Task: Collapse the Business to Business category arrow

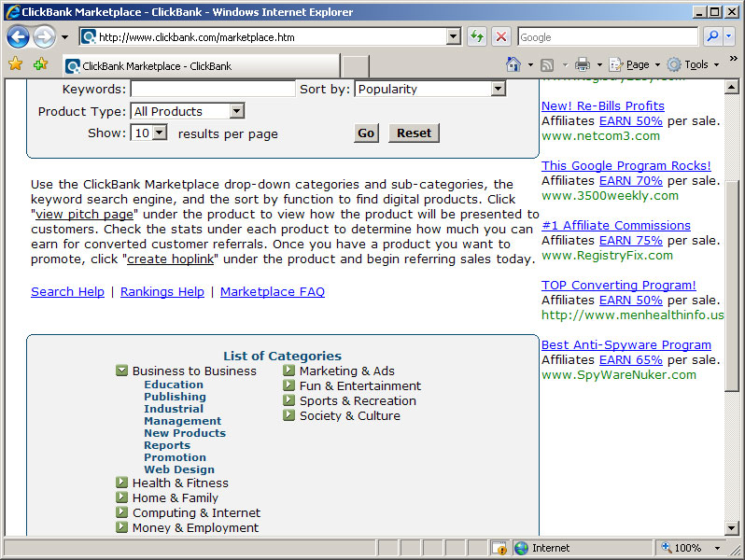Action: [121, 370]
